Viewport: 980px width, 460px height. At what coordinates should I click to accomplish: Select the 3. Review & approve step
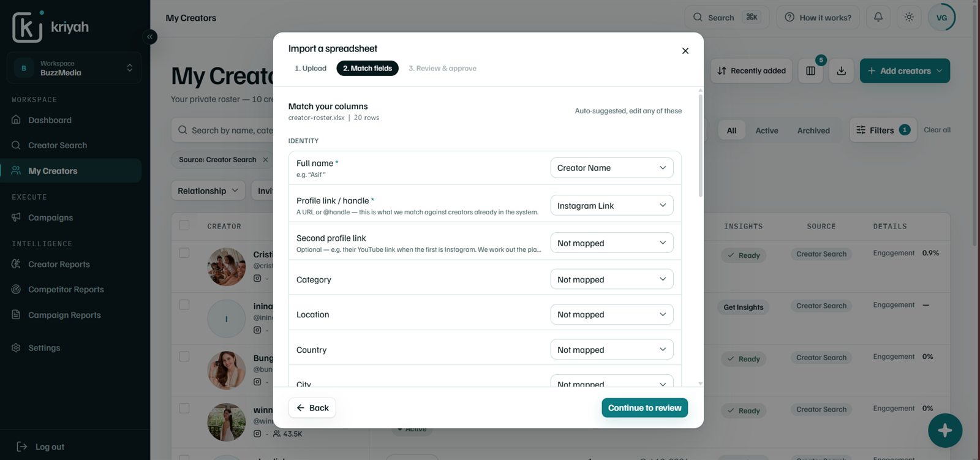tap(442, 68)
